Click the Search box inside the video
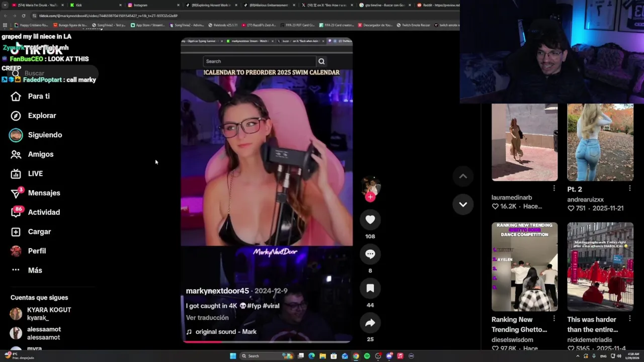Screen dimensions: 644x362 point(260,61)
